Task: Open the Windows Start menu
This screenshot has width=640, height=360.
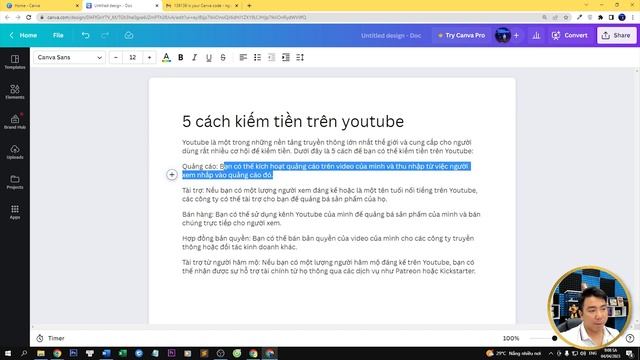Action: pos(8,353)
